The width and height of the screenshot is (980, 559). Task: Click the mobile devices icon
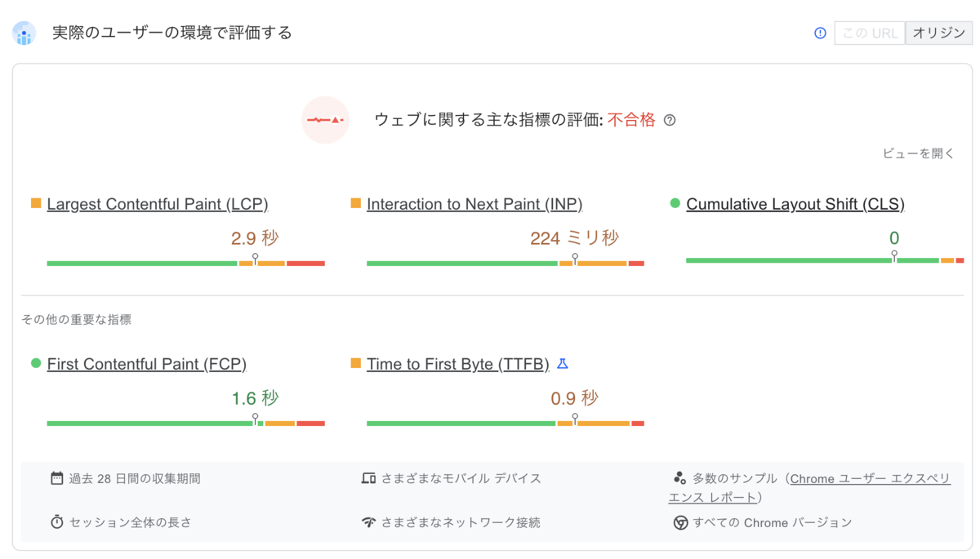coord(368,478)
